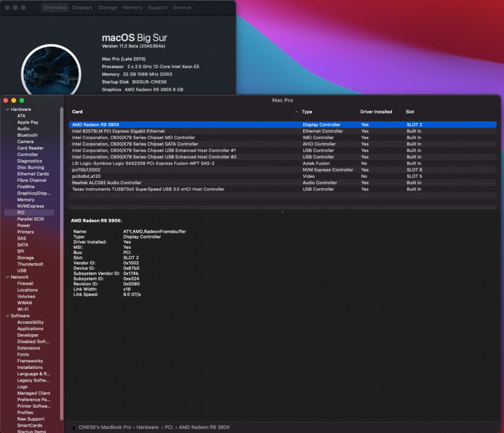Open Firewall under Network
This screenshot has height=433, width=504.
tap(25, 283)
